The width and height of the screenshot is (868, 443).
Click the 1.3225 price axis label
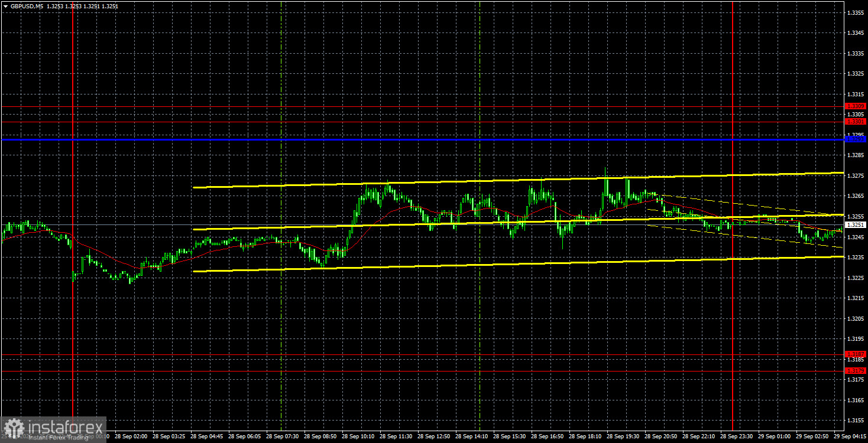click(856, 278)
